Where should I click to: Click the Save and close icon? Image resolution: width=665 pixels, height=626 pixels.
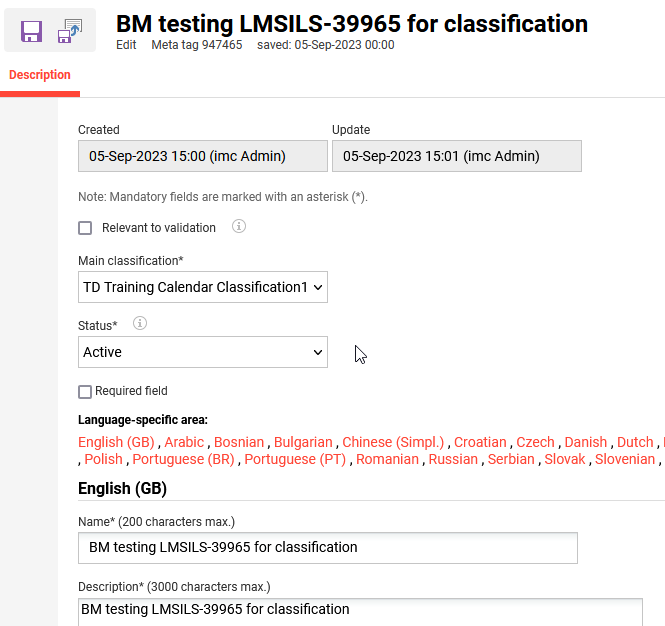tap(70, 31)
